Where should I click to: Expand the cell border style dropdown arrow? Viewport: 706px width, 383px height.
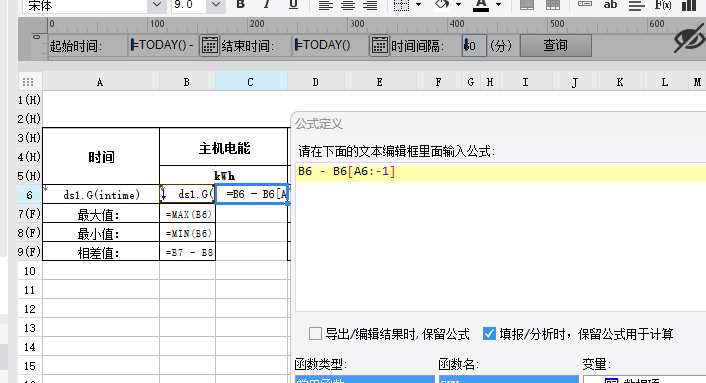(x=418, y=5)
